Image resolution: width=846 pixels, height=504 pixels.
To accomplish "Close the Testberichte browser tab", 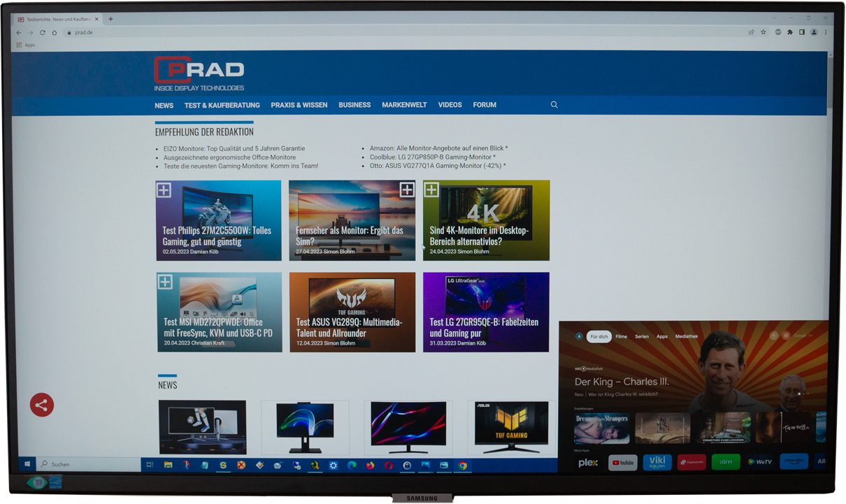I will 96,19.
